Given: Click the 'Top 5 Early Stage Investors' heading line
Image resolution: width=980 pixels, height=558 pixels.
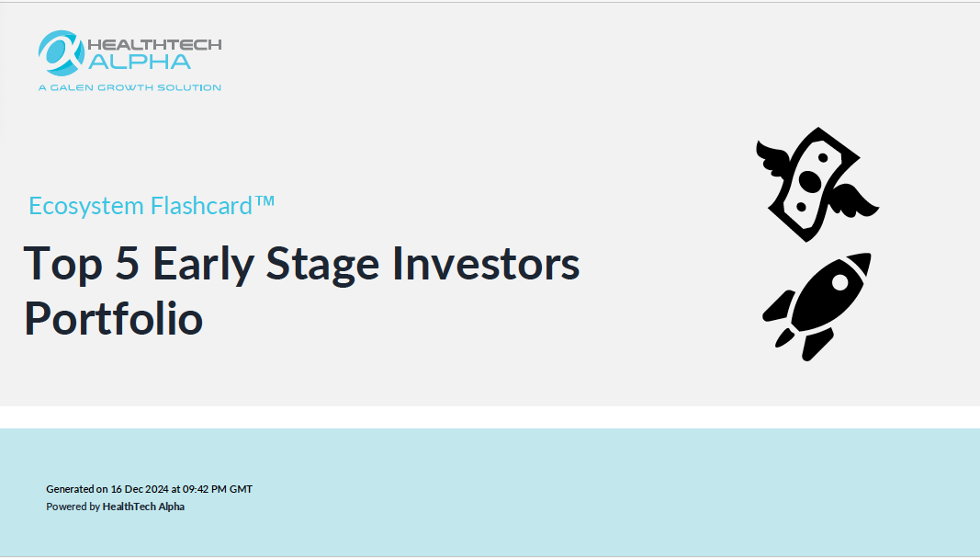Looking at the screenshot, I should (302, 263).
